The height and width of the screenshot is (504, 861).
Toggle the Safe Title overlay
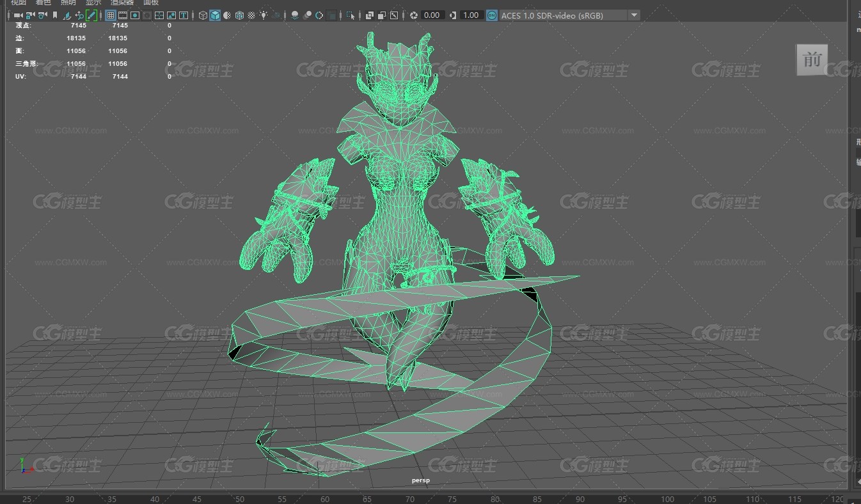(x=184, y=15)
